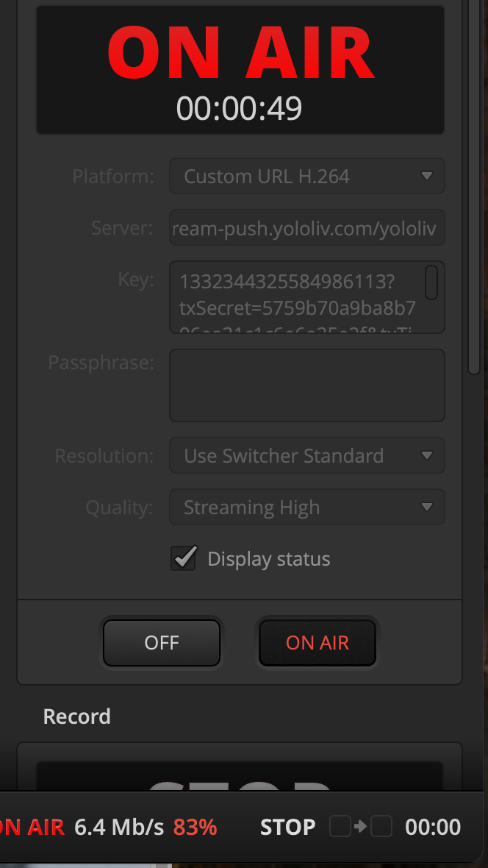The height and width of the screenshot is (868, 488).
Task: Click the second recording disk icon
Action: pos(381,827)
